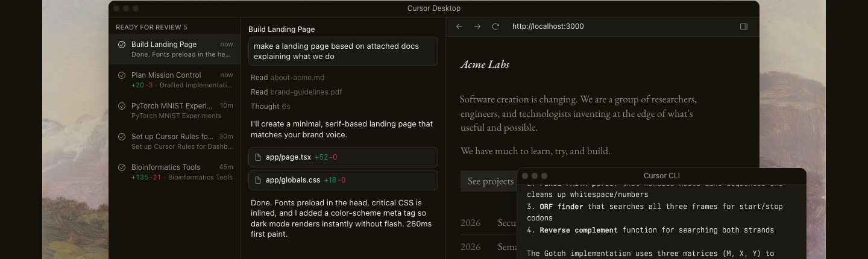Click the Read about-acme.md step
868x259 pixels.
click(x=288, y=78)
